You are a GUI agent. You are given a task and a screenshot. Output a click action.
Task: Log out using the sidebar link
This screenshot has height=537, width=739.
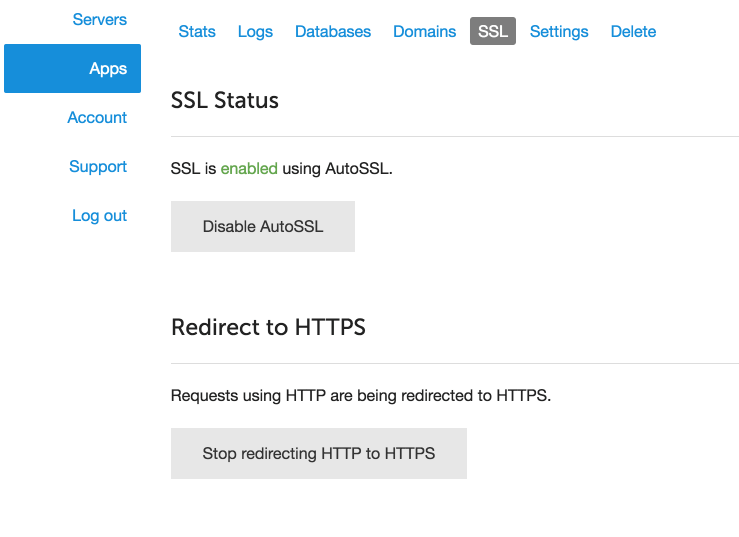tap(99, 215)
